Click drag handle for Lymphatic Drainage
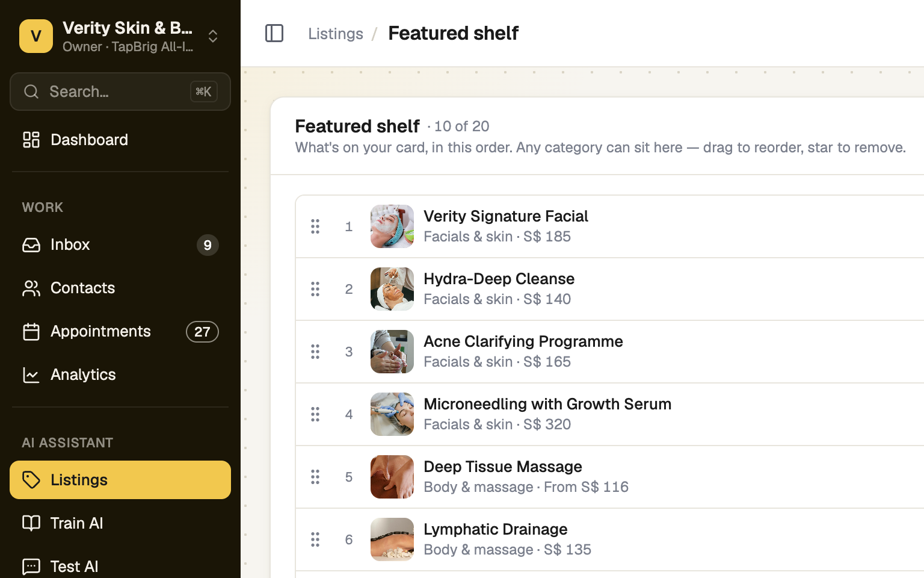 (x=315, y=539)
